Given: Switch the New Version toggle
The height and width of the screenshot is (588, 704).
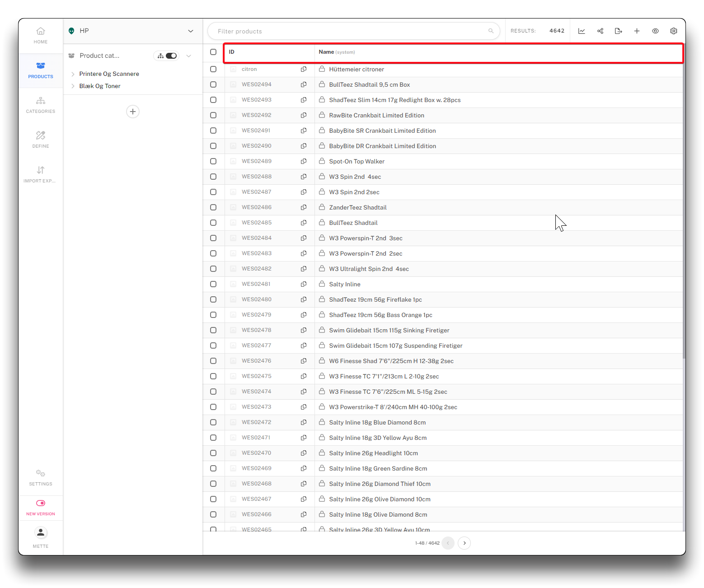Looking at the screenshot, I should [x=41, y=503].
